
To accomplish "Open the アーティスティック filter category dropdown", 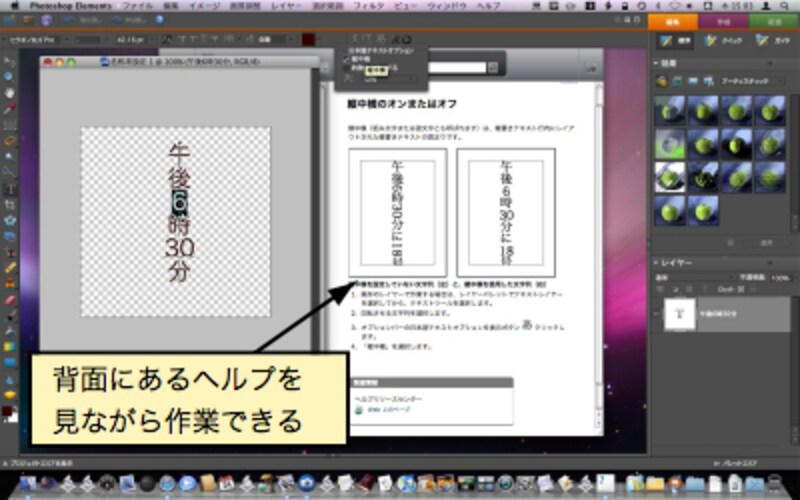I will click(x=751, y=81).
